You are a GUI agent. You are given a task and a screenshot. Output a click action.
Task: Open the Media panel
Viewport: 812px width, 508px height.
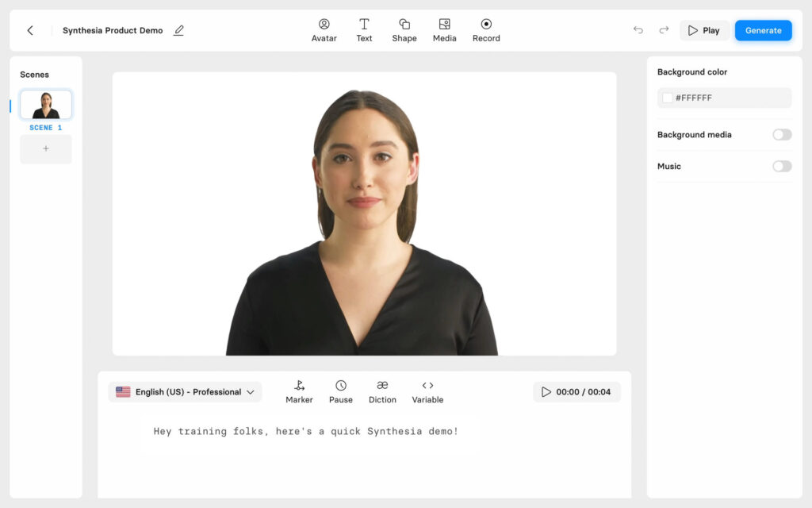coord(444,29)
